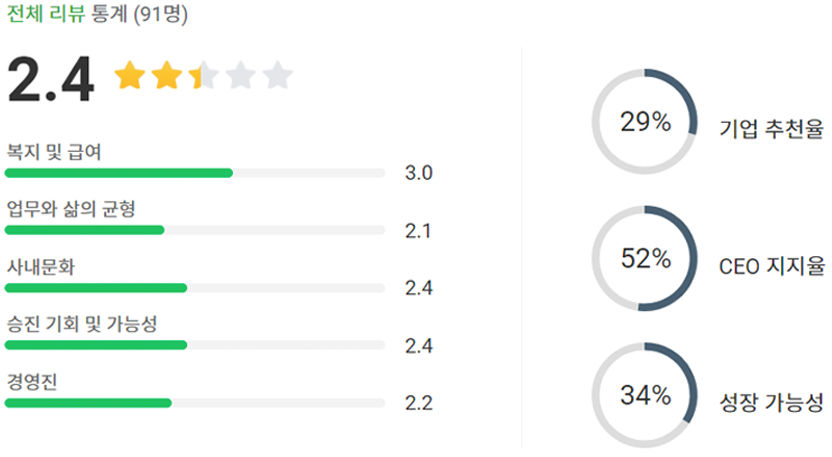Click the CEO 지지율 label

771,266
